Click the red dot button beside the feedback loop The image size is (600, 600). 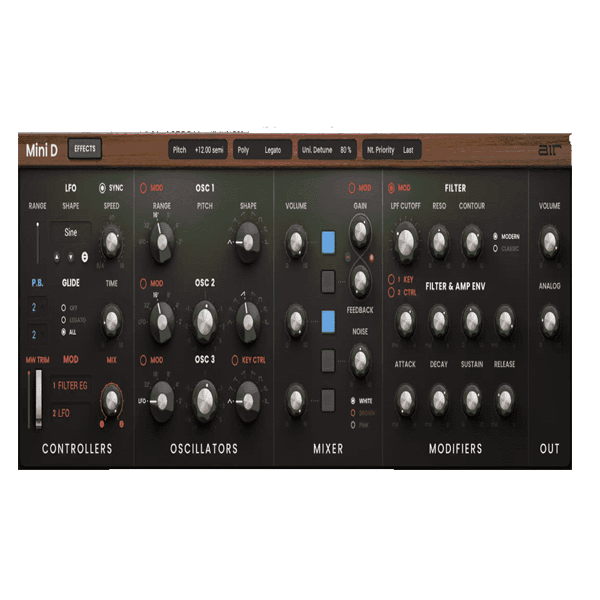click(371, 258)
